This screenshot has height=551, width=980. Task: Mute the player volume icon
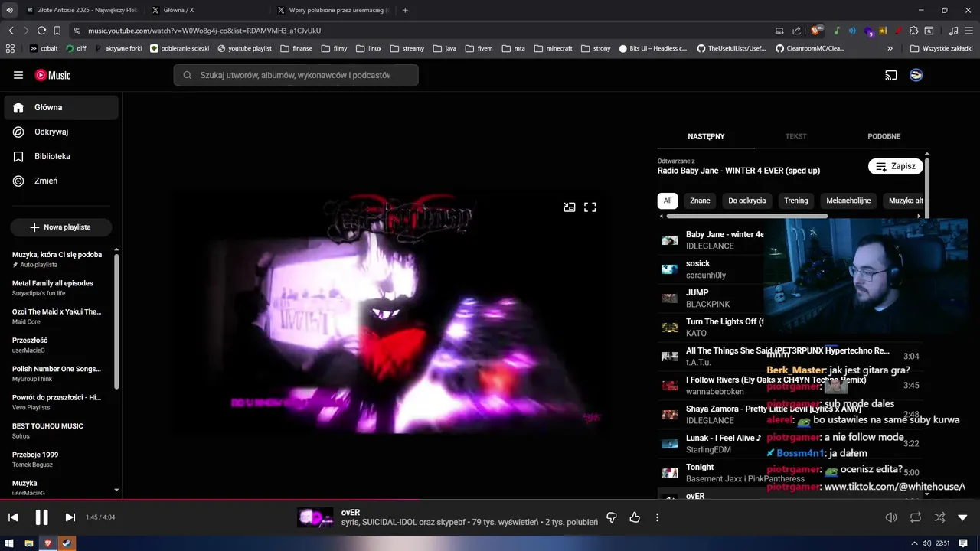[x=891, y=517]
